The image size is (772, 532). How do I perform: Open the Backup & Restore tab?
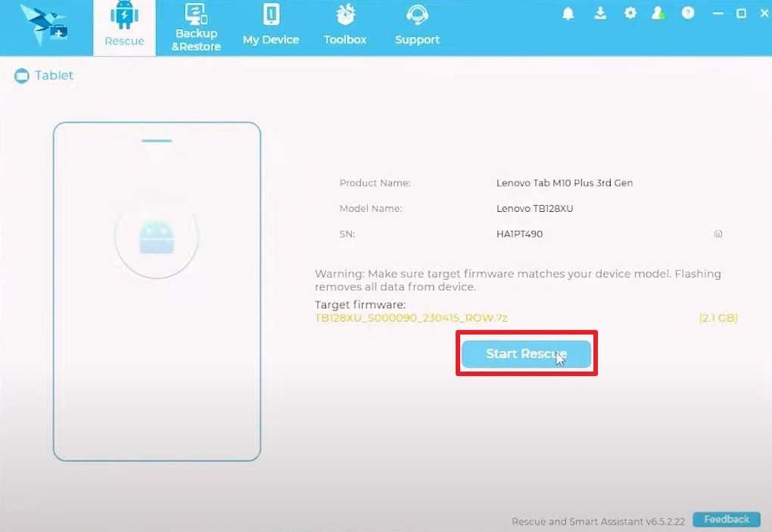tap(196, 27)
